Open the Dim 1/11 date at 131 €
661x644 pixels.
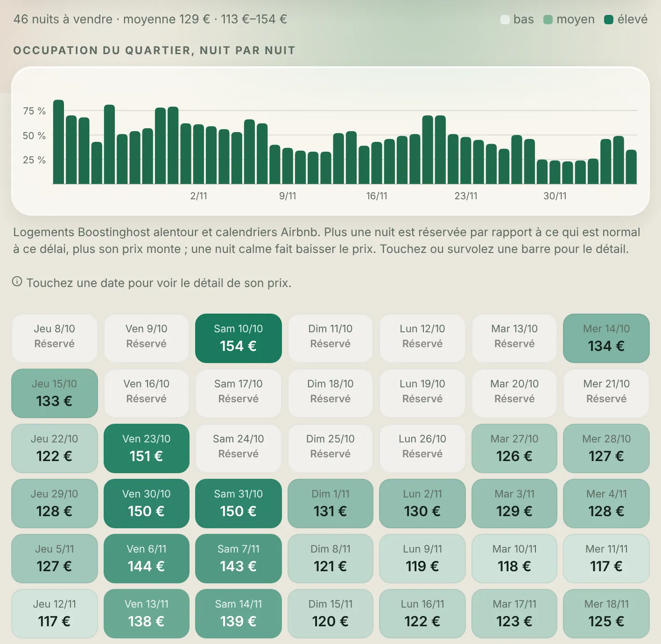click(x=330, y=504)
